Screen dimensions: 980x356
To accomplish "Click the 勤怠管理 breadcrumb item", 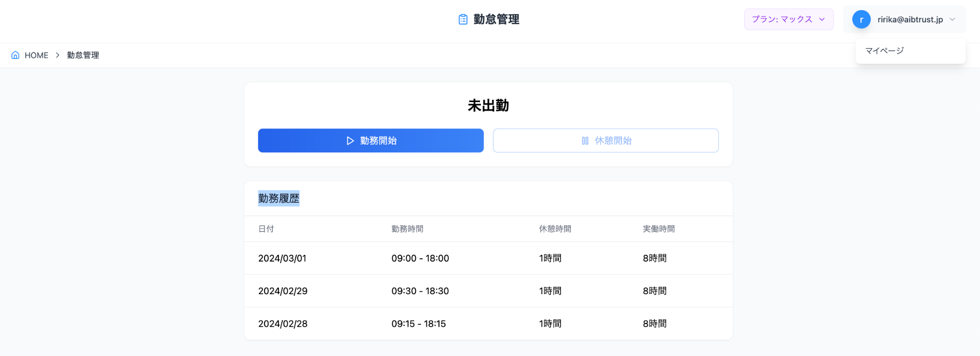I will click(x=83, y=55).
